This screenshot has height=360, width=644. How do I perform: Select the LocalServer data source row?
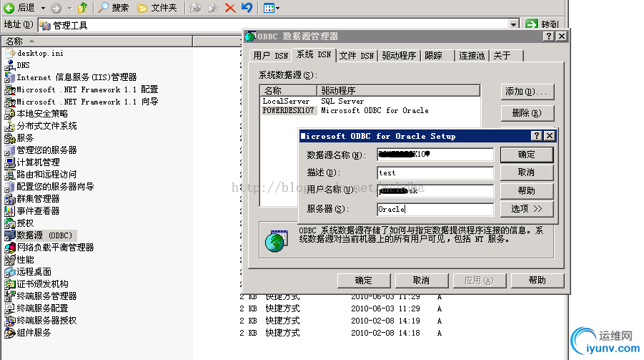coord(370,101)
